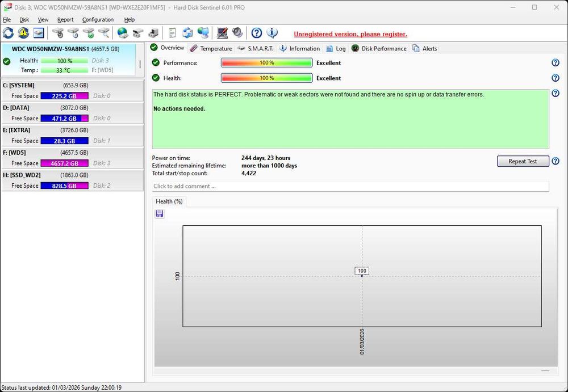Open the Help menu

[x=130, y=19]
